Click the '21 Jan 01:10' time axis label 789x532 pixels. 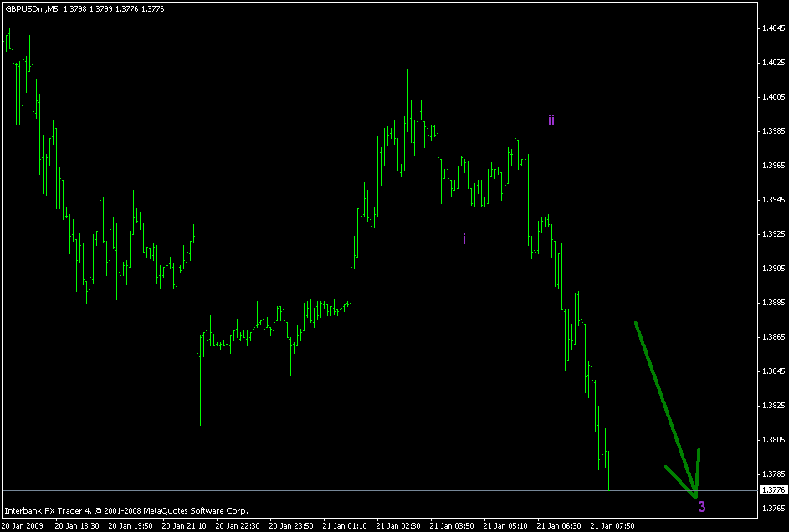(x=343, y=525)
